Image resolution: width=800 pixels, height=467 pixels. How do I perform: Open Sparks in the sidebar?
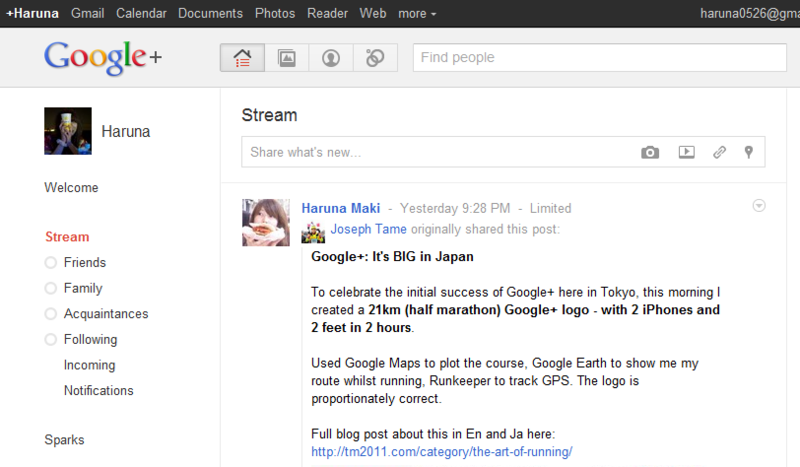(64, 439)
